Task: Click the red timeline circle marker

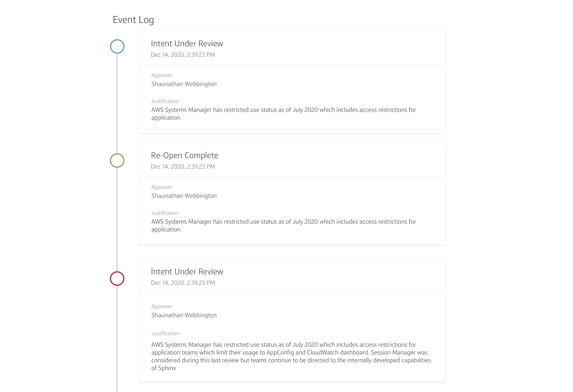Action: click(117, 278)
